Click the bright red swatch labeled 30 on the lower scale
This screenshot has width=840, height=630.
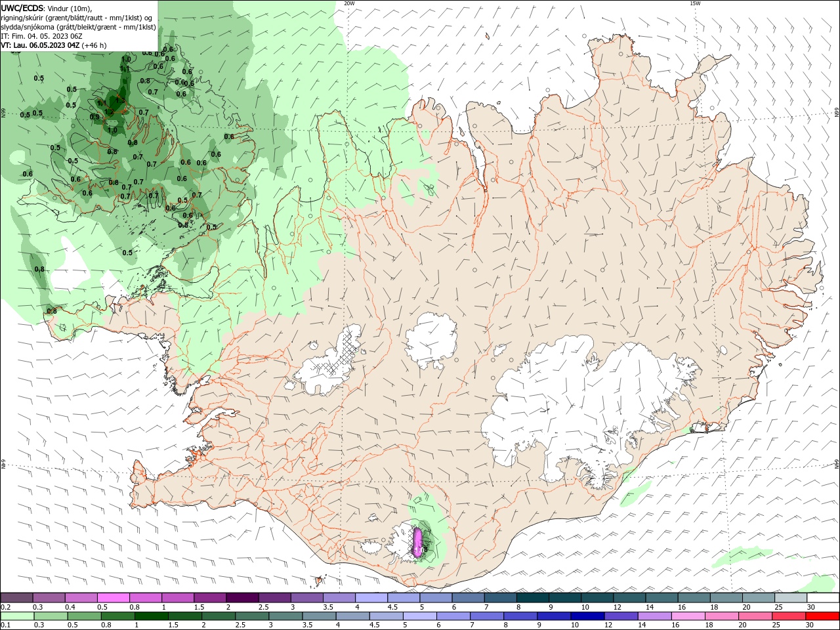(822, 616)
